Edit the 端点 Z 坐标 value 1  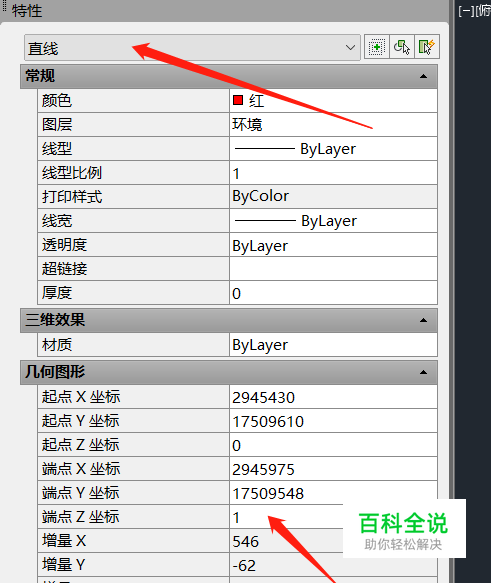pyautogui.click(x=286, y=517)
